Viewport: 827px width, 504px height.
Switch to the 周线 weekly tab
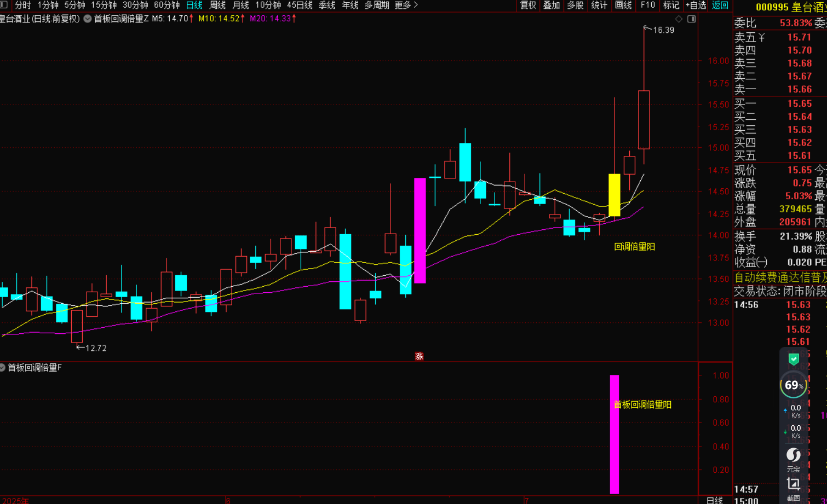point(217,5)
